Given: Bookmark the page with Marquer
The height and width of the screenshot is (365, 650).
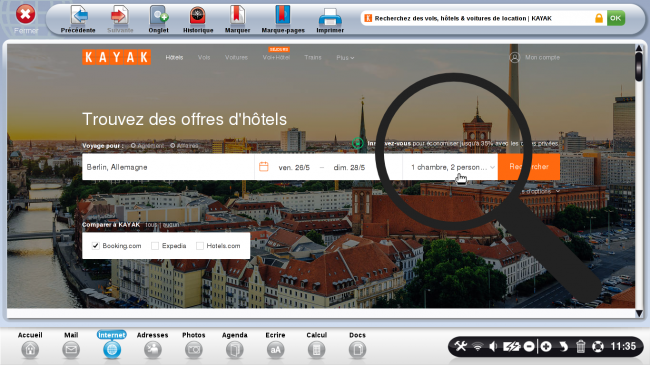Looking at the screenshot, I should [237, 19].
